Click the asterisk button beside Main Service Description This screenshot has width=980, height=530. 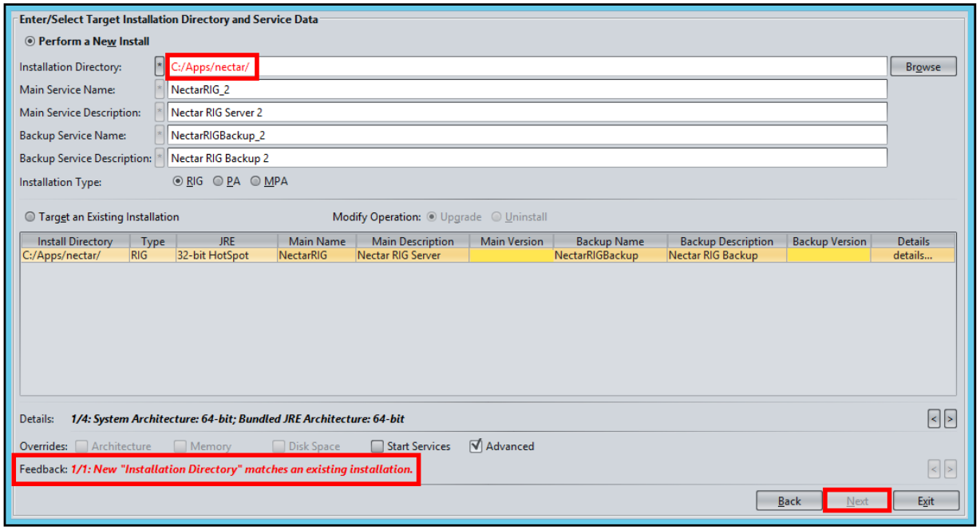[x=160, y=113]
